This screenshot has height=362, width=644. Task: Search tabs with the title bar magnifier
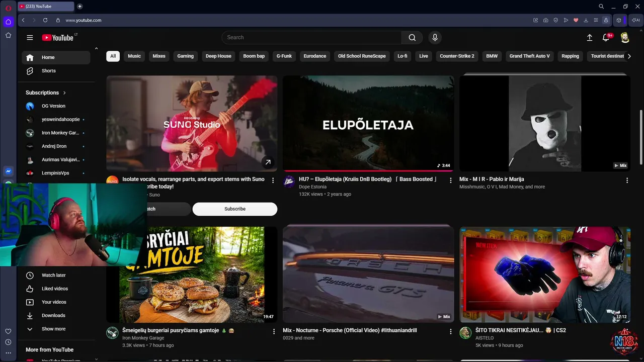[601, 7]
